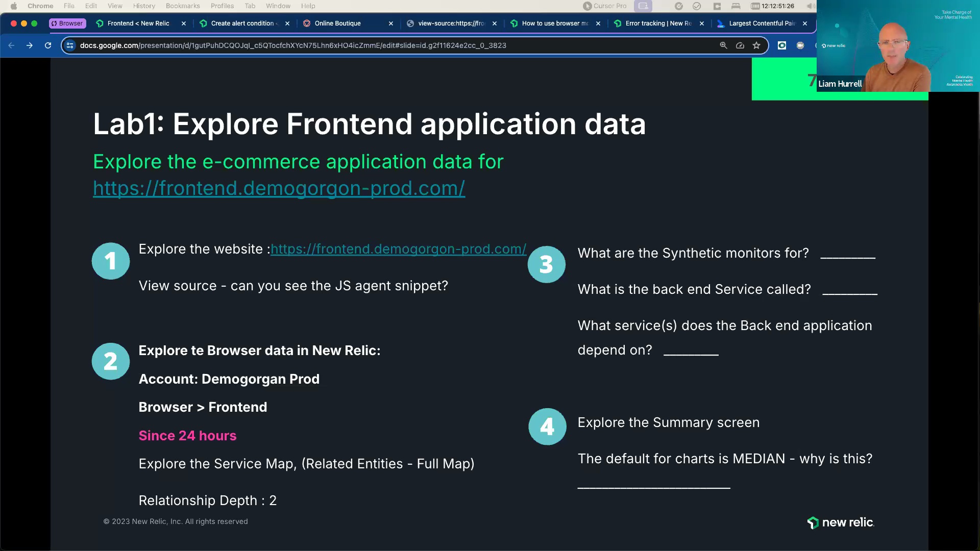The image size is (980, 551).
Task: Open the Tab menu
Action: pos(250,6)
